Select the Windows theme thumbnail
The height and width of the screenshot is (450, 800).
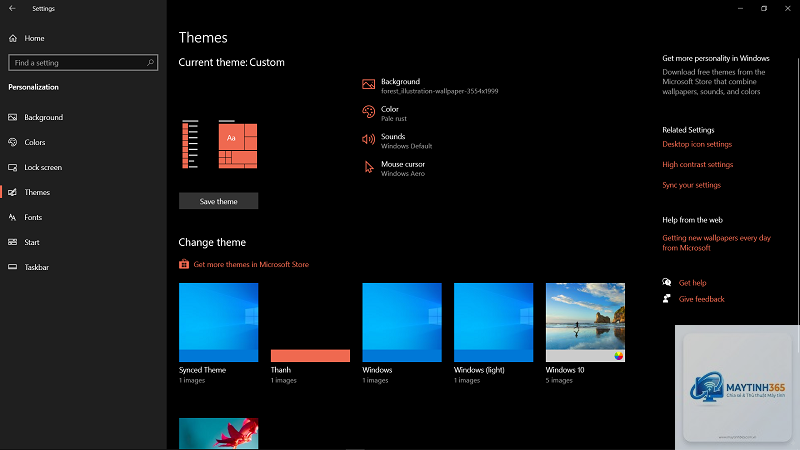tap(402, 322)
